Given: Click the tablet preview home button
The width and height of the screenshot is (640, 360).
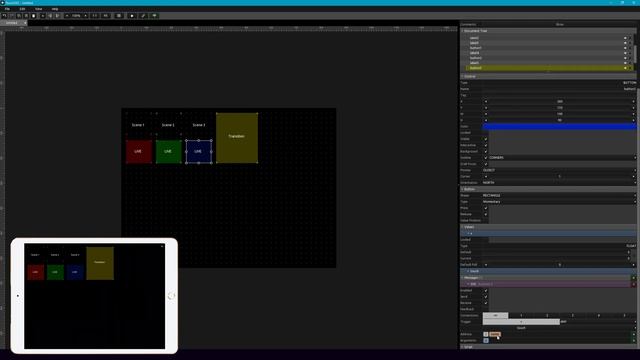Looking at the screenshot, I should (x=171, y=296).
